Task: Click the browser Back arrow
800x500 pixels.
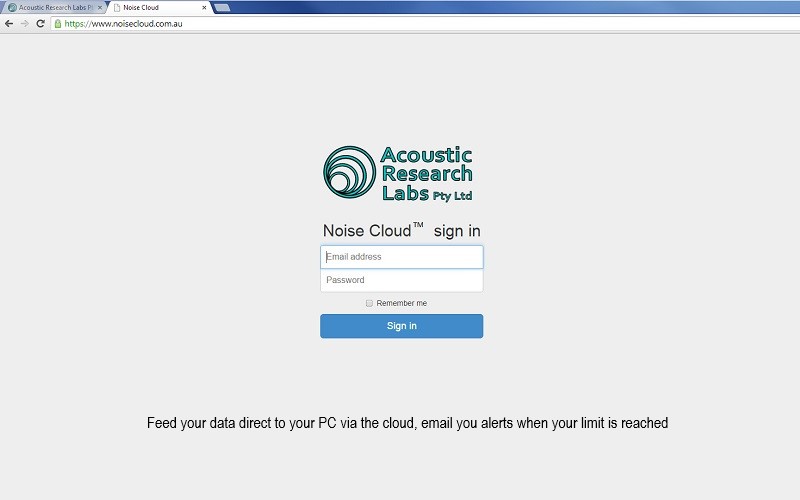Action: coord(9,23)
